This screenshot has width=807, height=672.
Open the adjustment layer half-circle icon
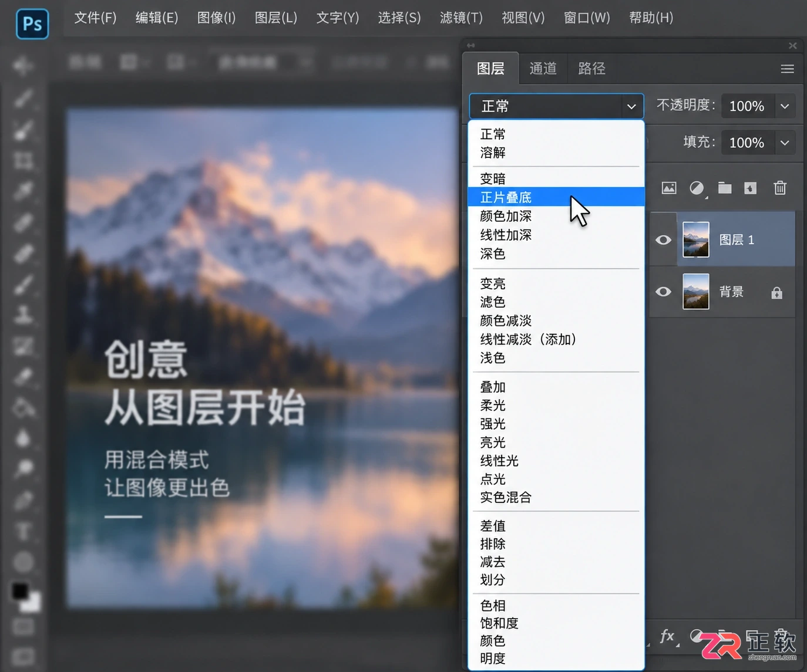click(697, 188)
